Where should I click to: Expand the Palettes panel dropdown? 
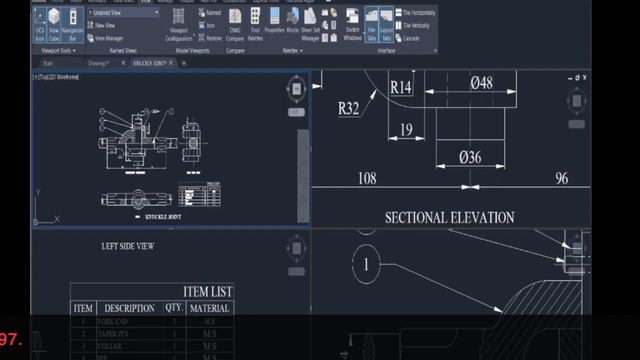point(293,51)
